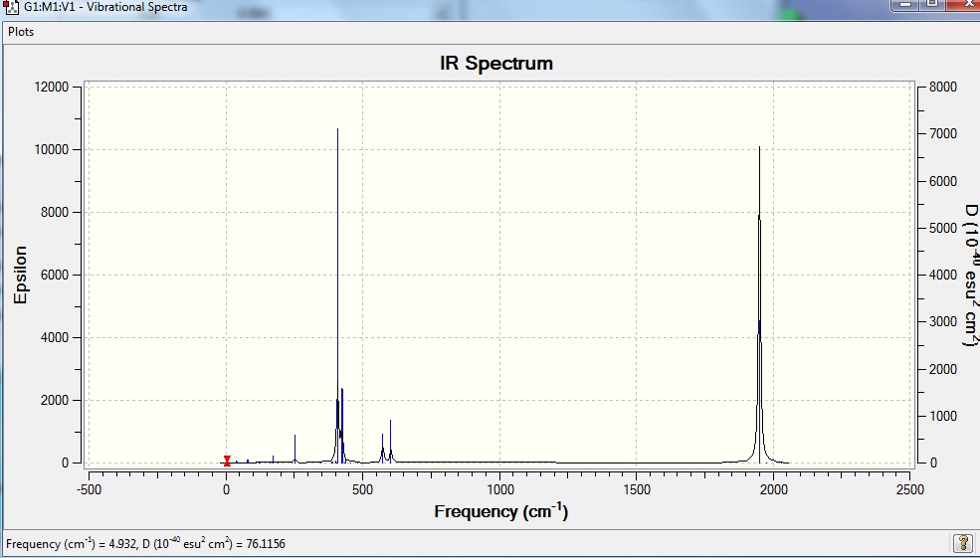980x558 pixels.
Task: Click the help question mark icon
Action: 962,542
